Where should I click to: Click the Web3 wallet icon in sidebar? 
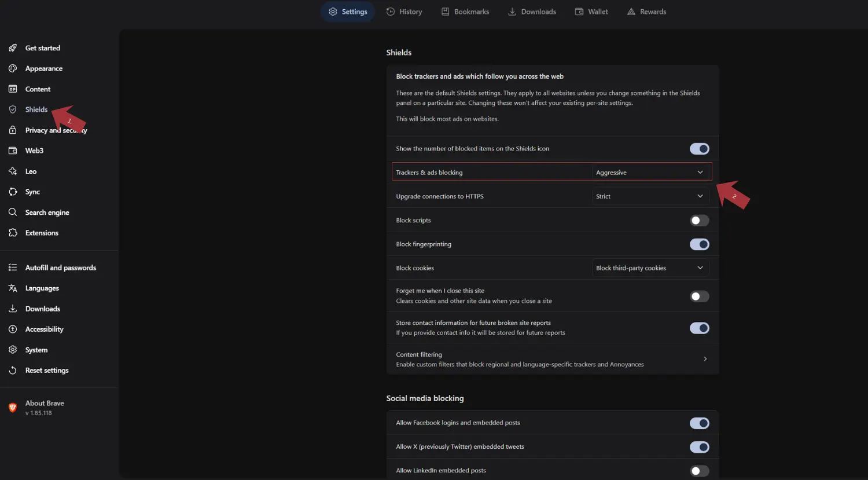[13, 151]
